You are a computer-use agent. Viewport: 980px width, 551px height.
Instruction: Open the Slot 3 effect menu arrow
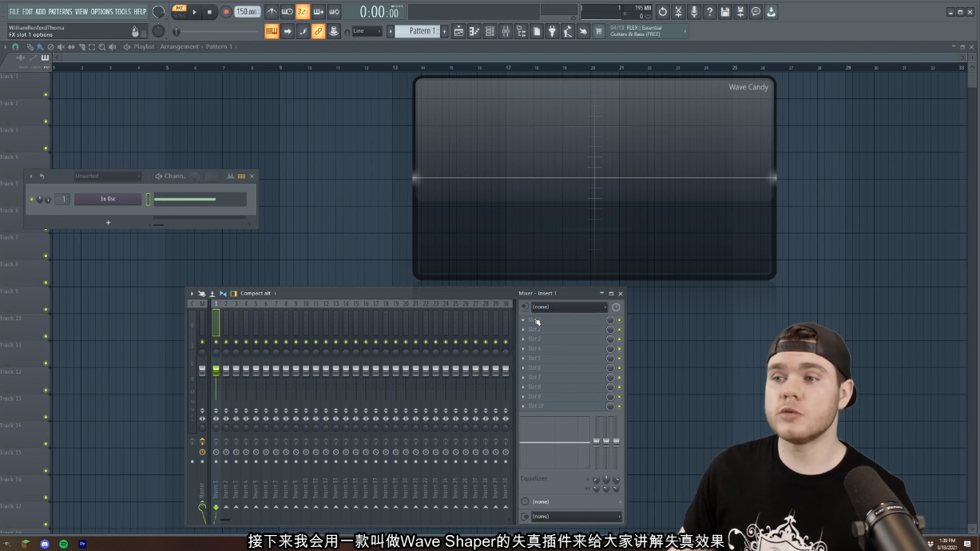click(524, 339)
